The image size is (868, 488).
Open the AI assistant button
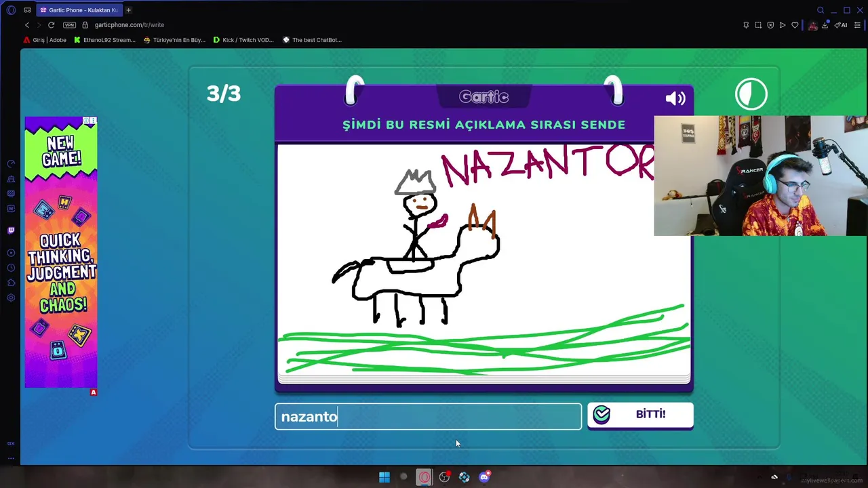pos(841,25)
